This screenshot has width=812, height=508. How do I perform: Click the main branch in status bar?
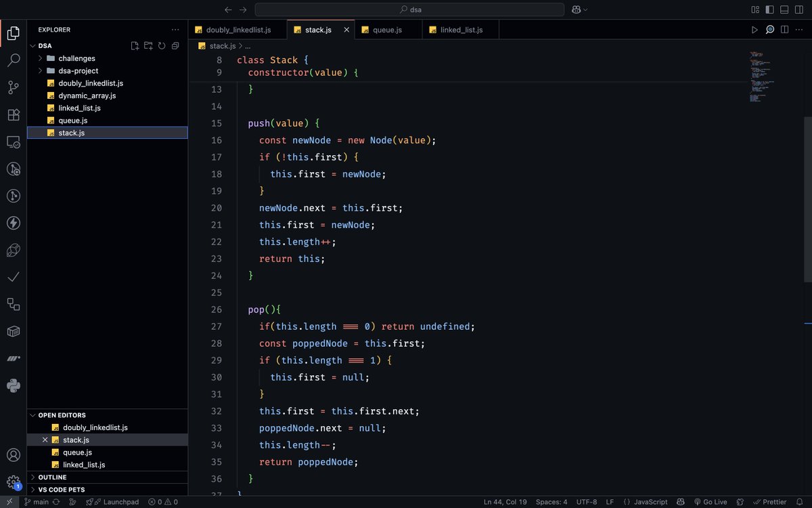(36, 502)
